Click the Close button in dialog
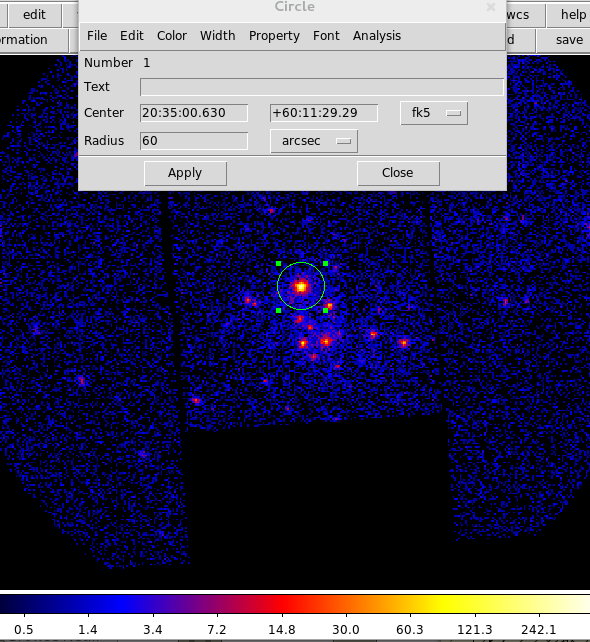Screen dimensions: 590x642 pyautogui.click(x=398, y=173)
